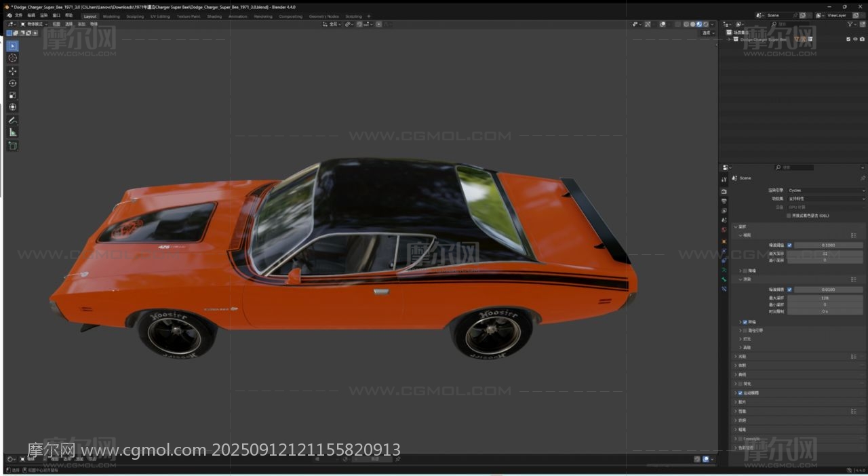Image resolution: width=868 pixels, height=476 pixels.
Task: Open the Tool properties tab
Action: tap(724, 180)
